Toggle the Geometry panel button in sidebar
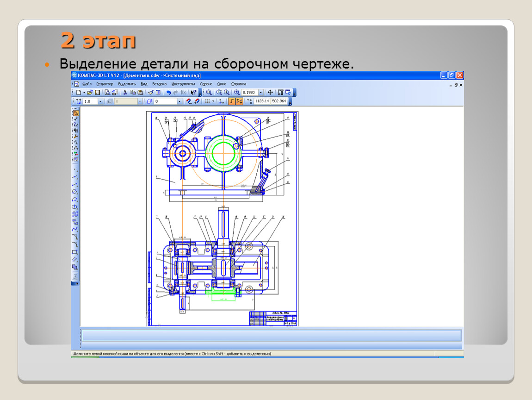 tap(75, 112)
